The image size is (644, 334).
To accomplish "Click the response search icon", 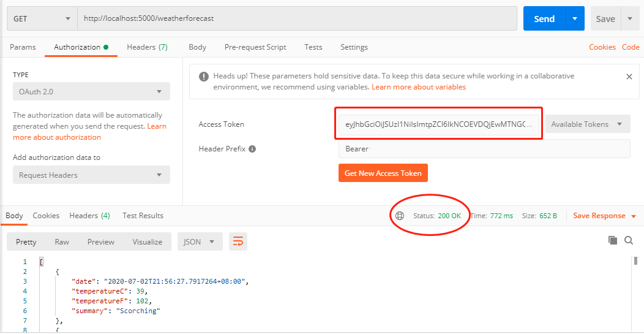I will (x=629, y=240).
